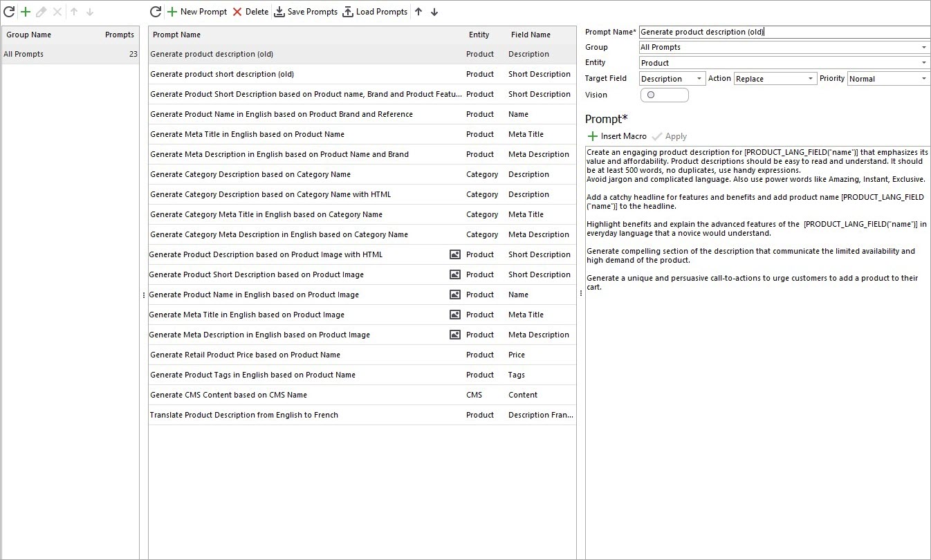Select Generate Product Name in English based on Brand row
This screenshot has width=931, height=560.
[362, 114]
